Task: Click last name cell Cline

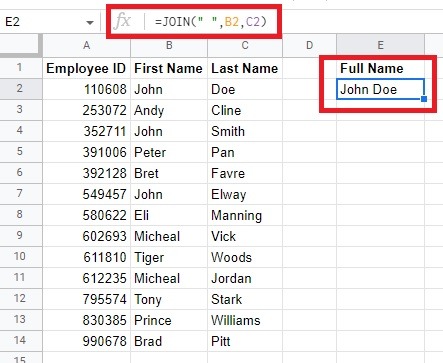Action: tap(245, 110)
